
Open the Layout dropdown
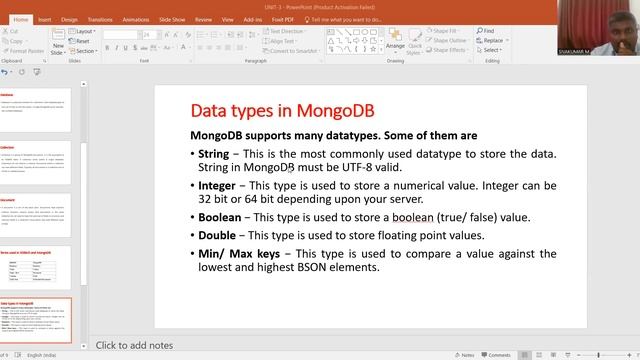tap(82, 31)
